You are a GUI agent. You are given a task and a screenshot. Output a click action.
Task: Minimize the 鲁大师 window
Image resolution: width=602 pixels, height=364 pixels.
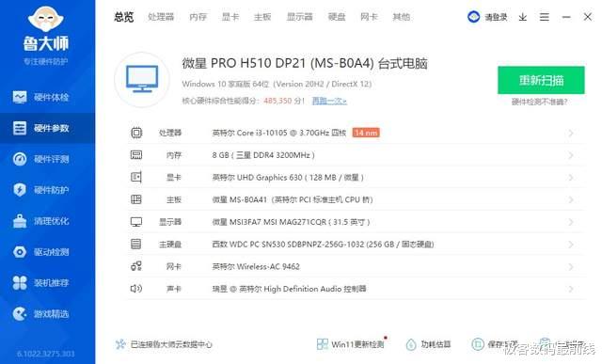point(566,17)
